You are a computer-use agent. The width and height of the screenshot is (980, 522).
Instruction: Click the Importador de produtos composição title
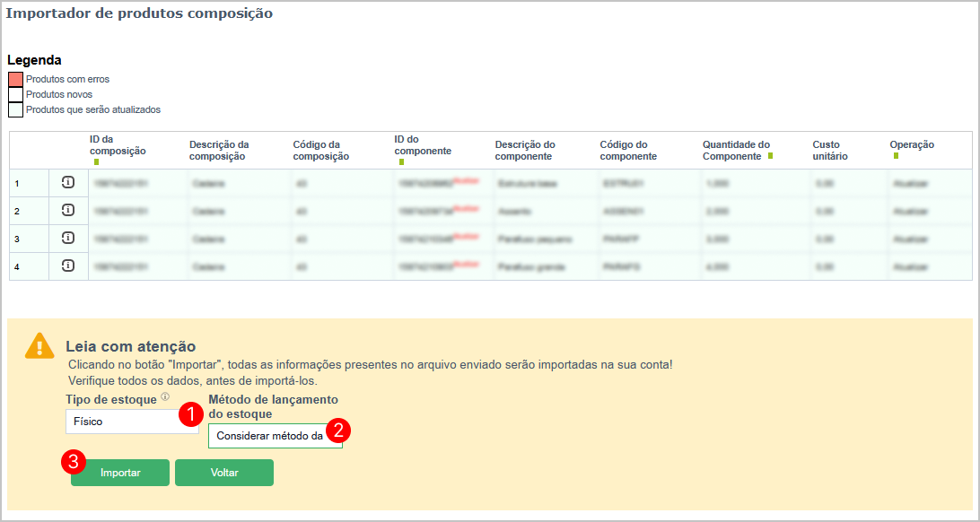click(139, 13)
